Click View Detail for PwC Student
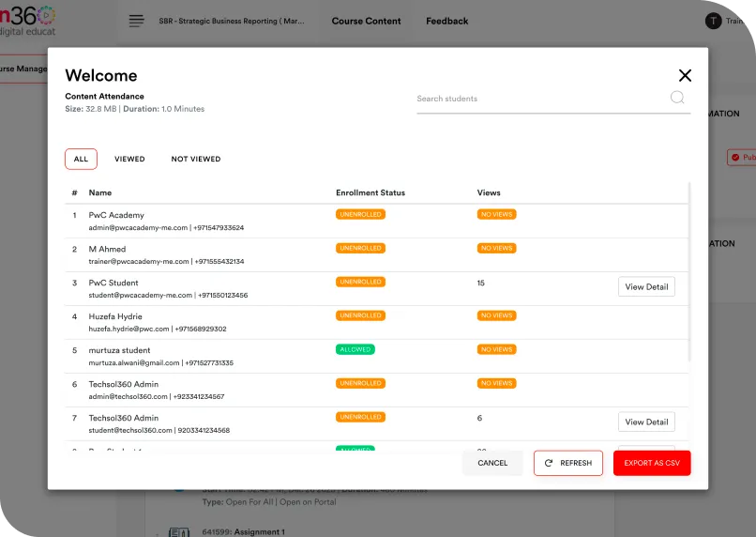Screen dimensions: 756x537 click(646, 286)
